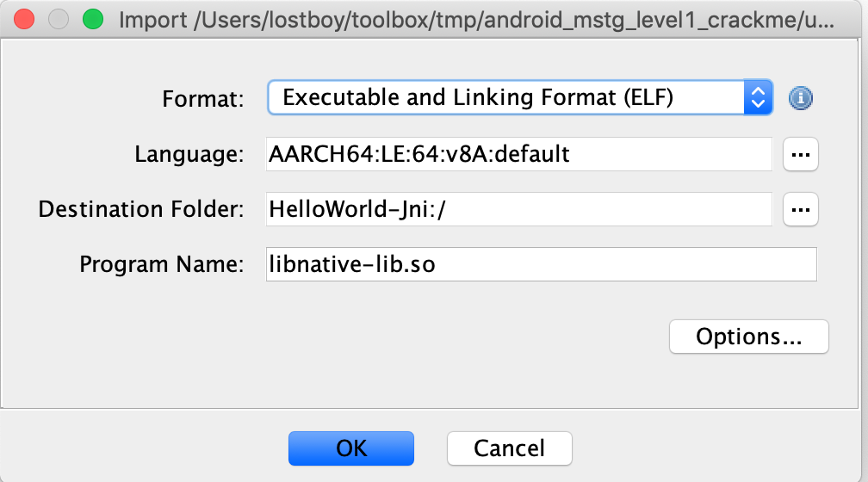Click the Import dialog title bar text
Viewport: 868px width, 482px height.
pos(475,19)
